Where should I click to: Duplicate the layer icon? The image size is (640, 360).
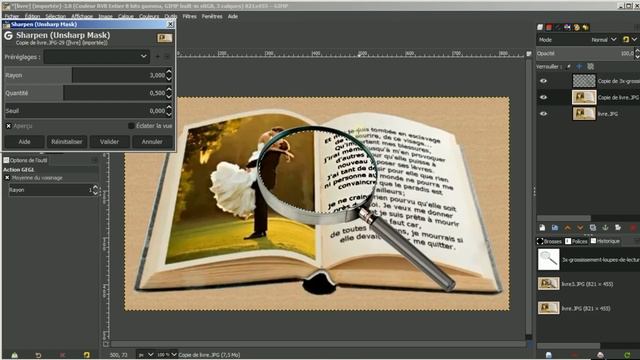click(x=593, y=228)
